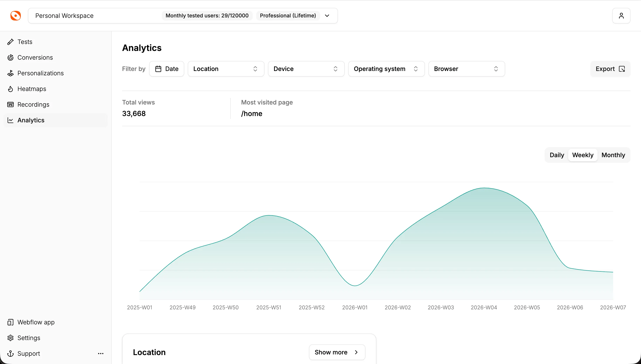
Task: Open the three-dot menu beside Support
Action: [101, 354]
